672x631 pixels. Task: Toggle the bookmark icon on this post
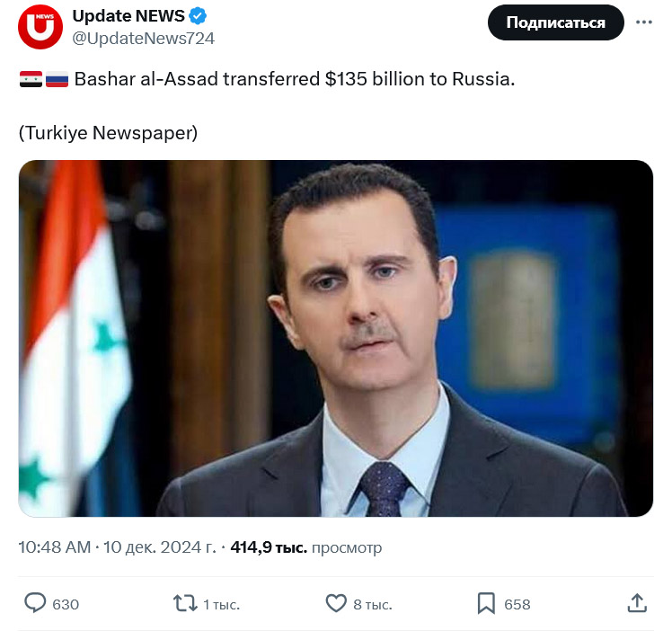(486, 603)
